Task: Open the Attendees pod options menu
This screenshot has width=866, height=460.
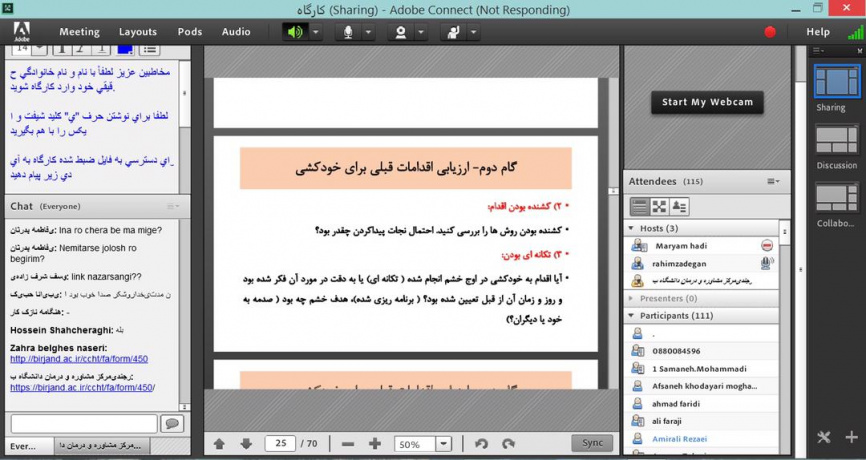Action: pyautogui.click(x=773, y=181)
